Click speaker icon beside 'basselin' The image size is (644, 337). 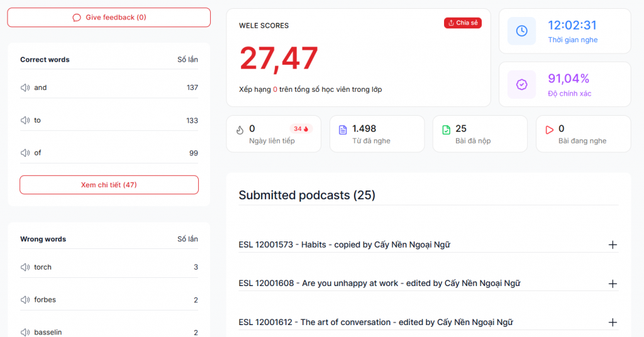click(x=25, y=332)
